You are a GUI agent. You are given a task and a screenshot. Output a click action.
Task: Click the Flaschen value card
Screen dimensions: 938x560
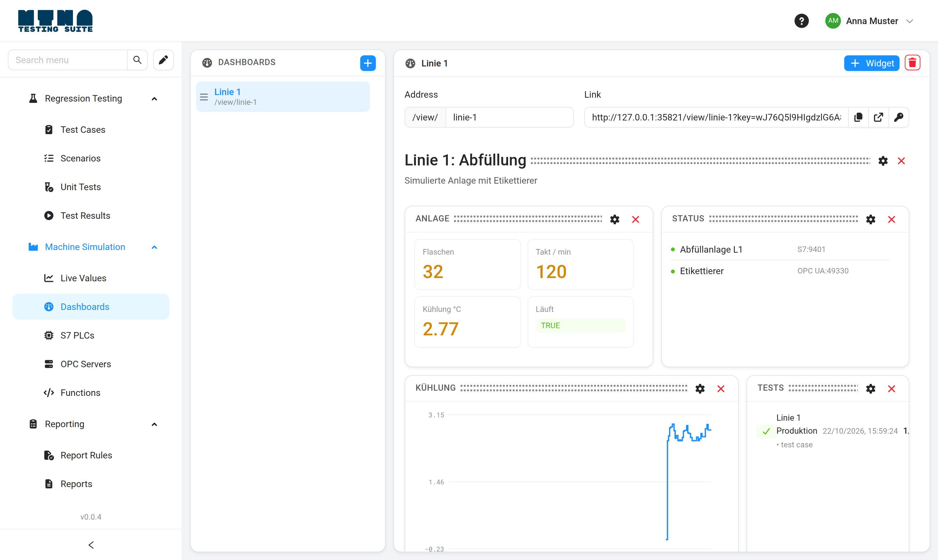pyautogui.click(x=467, y=264)
